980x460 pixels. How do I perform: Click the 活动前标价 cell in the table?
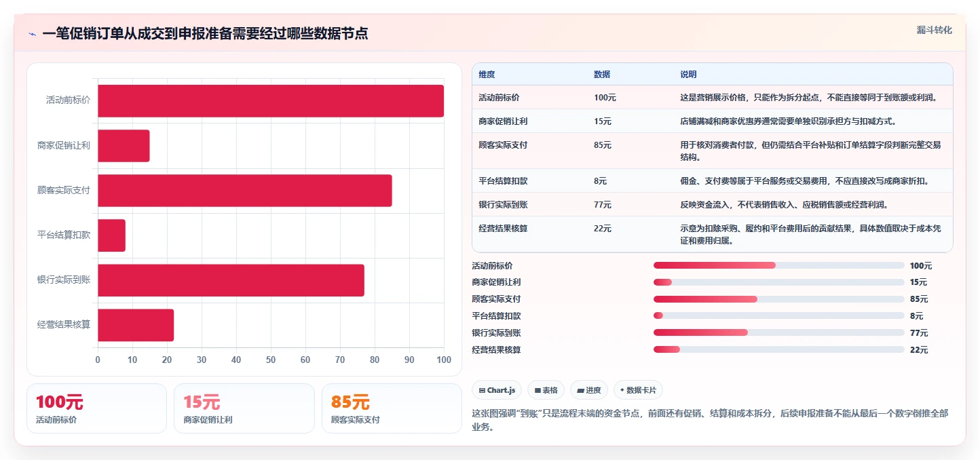499,97
